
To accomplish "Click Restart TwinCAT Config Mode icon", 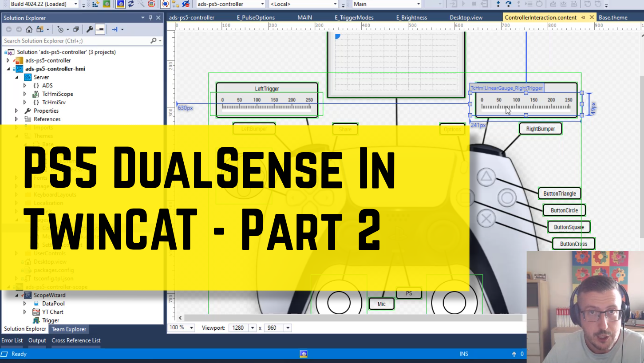I will click(120, 4).
